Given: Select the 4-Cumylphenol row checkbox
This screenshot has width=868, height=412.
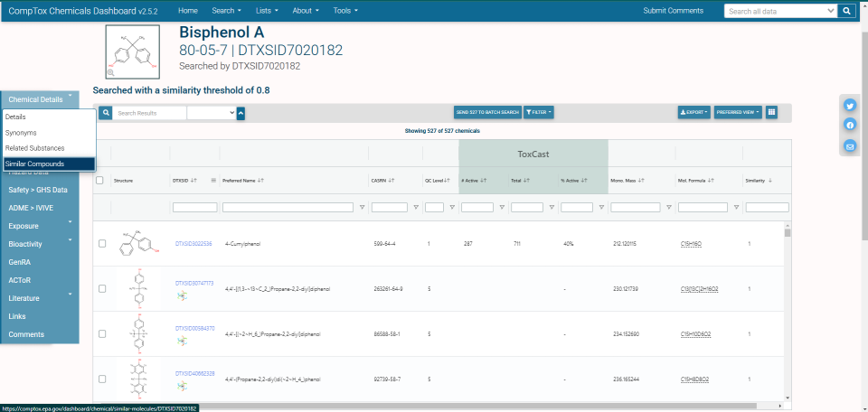Looking at the screenshot, I should 102,243.
